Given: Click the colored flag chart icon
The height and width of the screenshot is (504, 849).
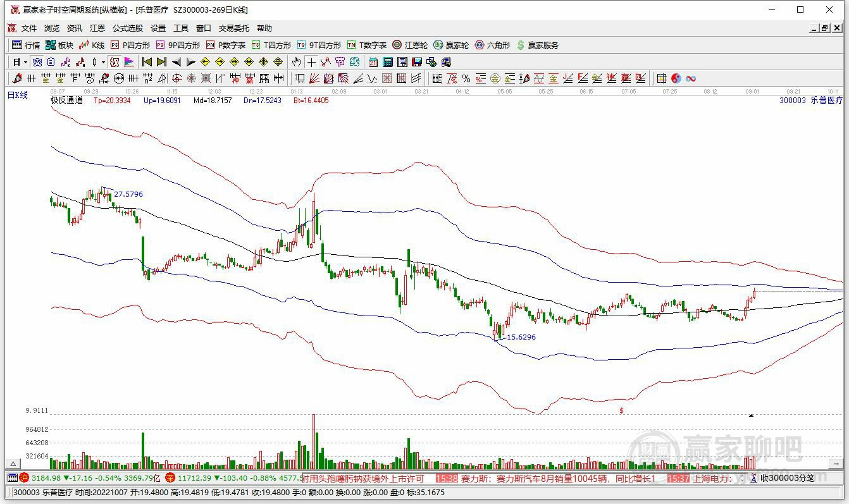Looking at the screenshot, I should tap(129, 62).
